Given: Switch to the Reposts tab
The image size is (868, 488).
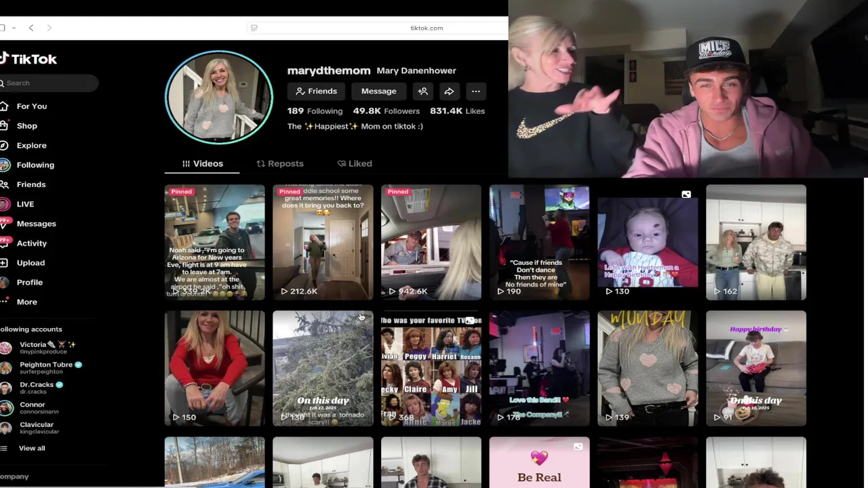Looking at the screenshot, I should 280,163.
